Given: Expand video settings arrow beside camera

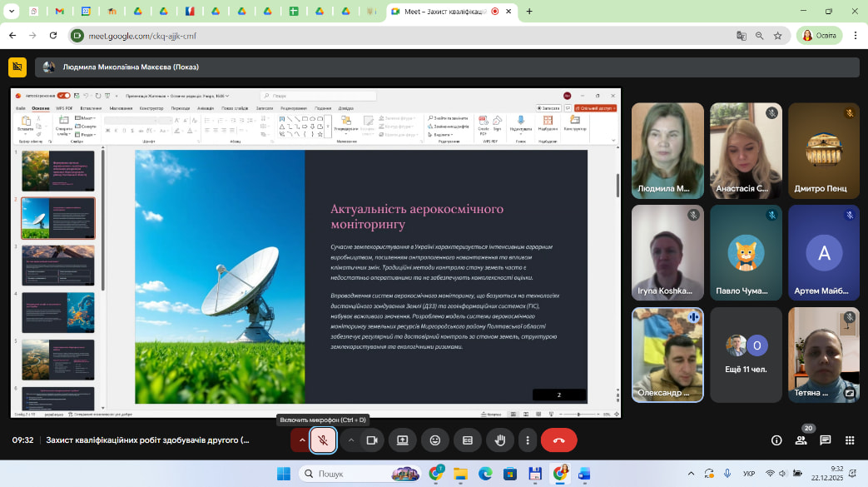Looking at the screenshot, I should [351, 440].
